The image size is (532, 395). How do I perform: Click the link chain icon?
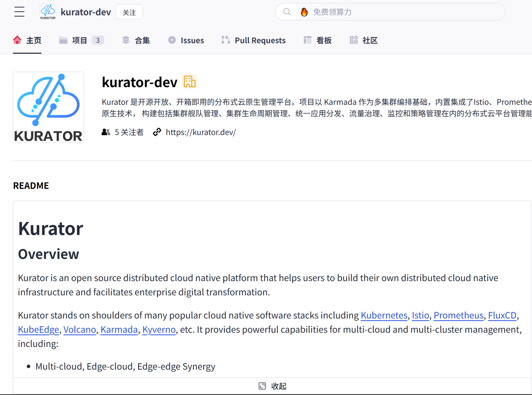click(157, 132)
